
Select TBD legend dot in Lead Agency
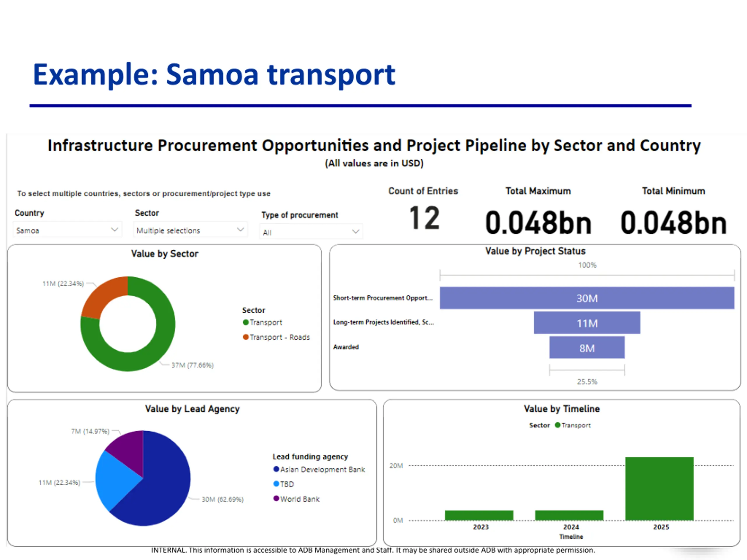tap(276, 484)
